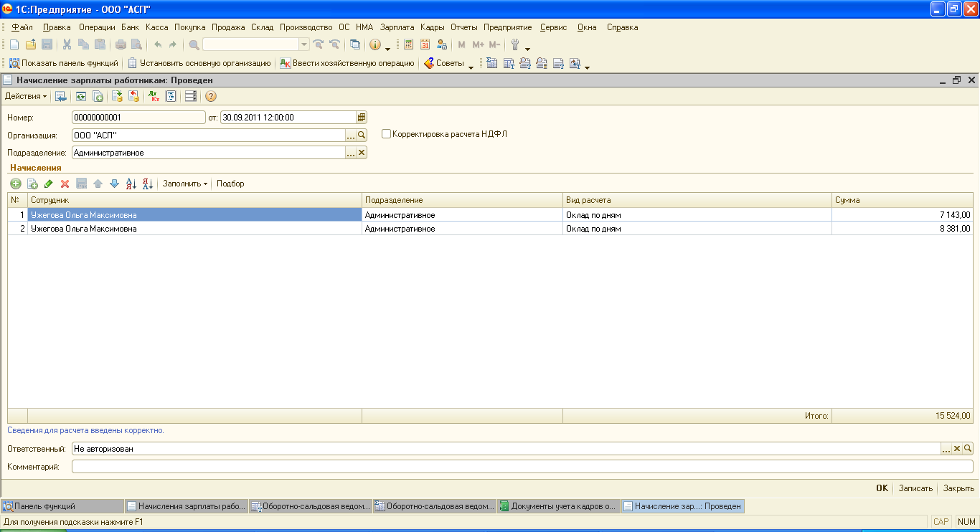
Task: Expand dropdown arrow next to info icon
Action: [388, 47]
